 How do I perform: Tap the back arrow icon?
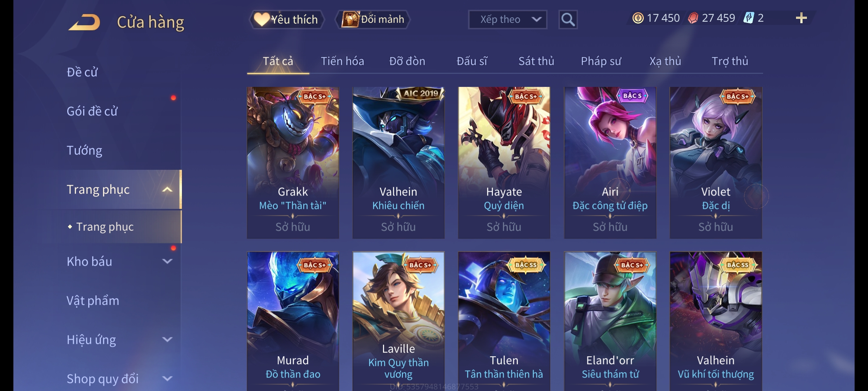click(84, 22)
